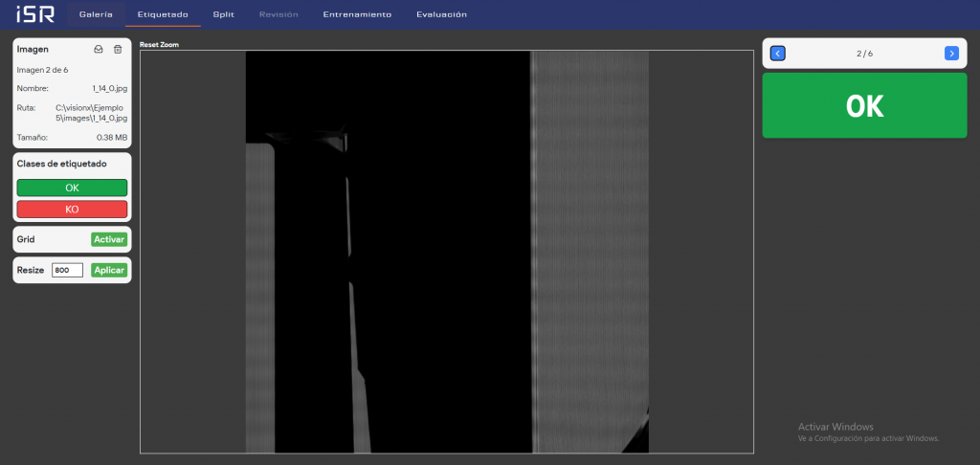Switch to the Etiquetado tab

pos(163,14)
